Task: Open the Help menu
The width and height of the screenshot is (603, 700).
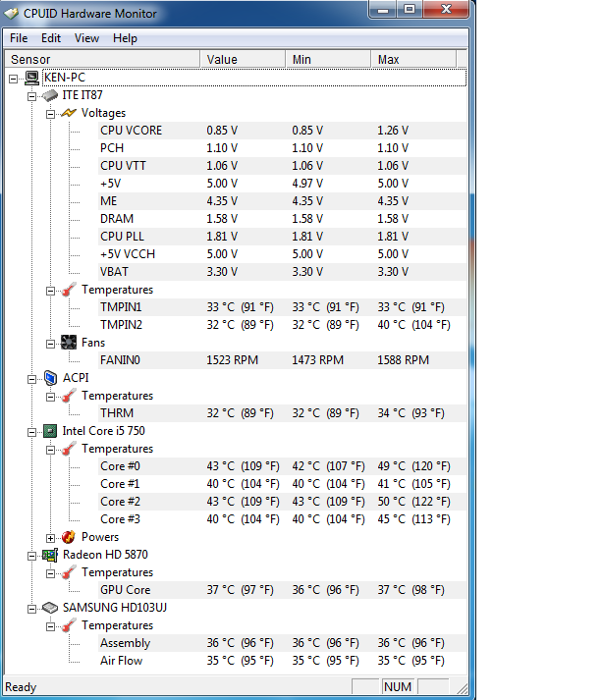Action: (x=125, y=38)
